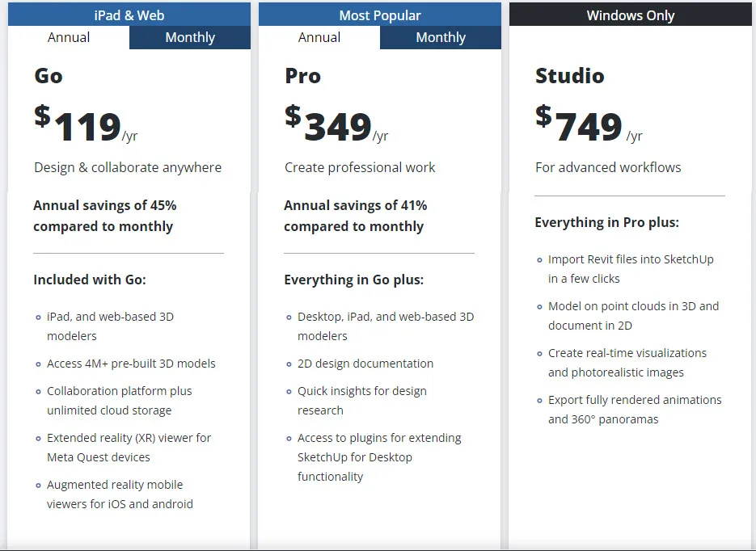Click Import Revit files feature bullet

click(635, 270)
